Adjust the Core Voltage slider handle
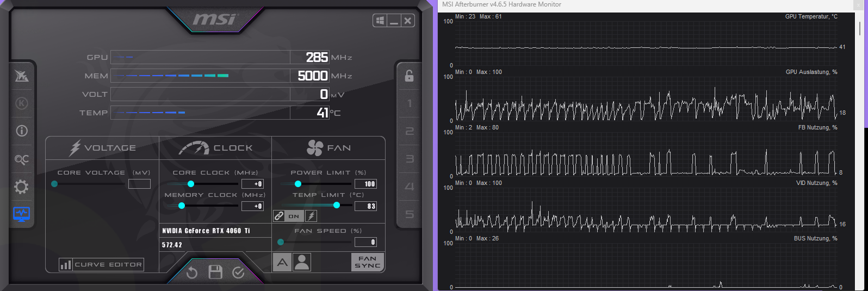 pos(54,184)
